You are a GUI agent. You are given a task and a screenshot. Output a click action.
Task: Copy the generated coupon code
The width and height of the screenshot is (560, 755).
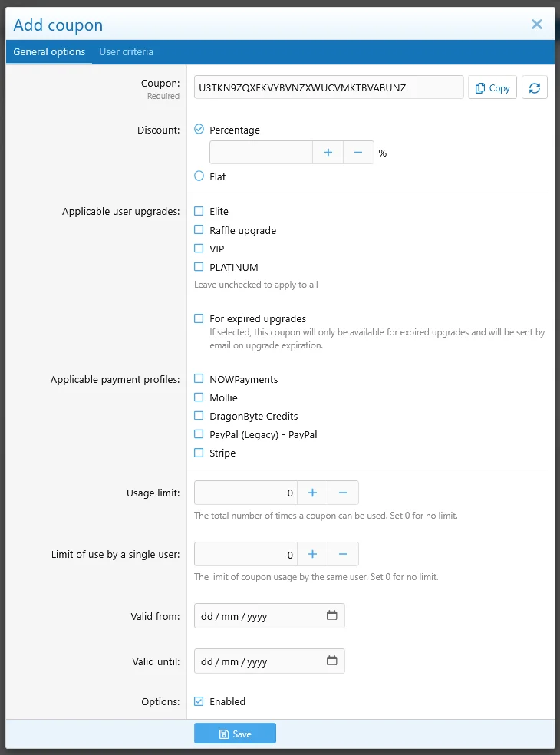click(492, 87)
